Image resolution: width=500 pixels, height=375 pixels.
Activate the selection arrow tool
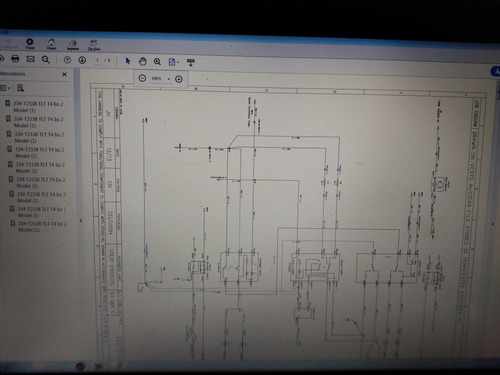pos(128,61)
